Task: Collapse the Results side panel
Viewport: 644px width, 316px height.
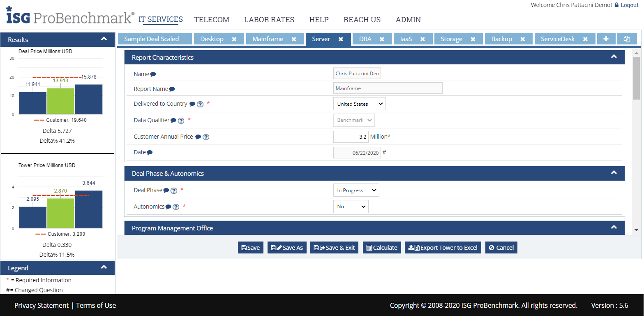Action: pyautogui.click(x=104, y=39)
